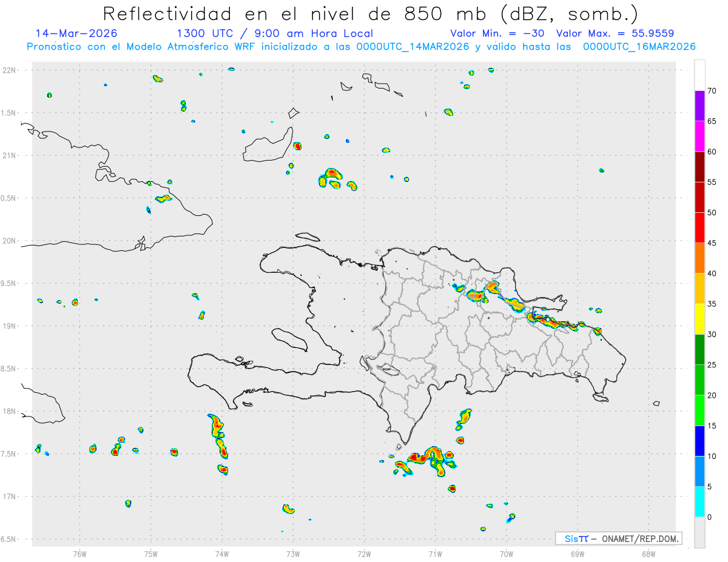Click the colorbar scale value '5'
Screen dimensions: 728x562
pos(710,487)
